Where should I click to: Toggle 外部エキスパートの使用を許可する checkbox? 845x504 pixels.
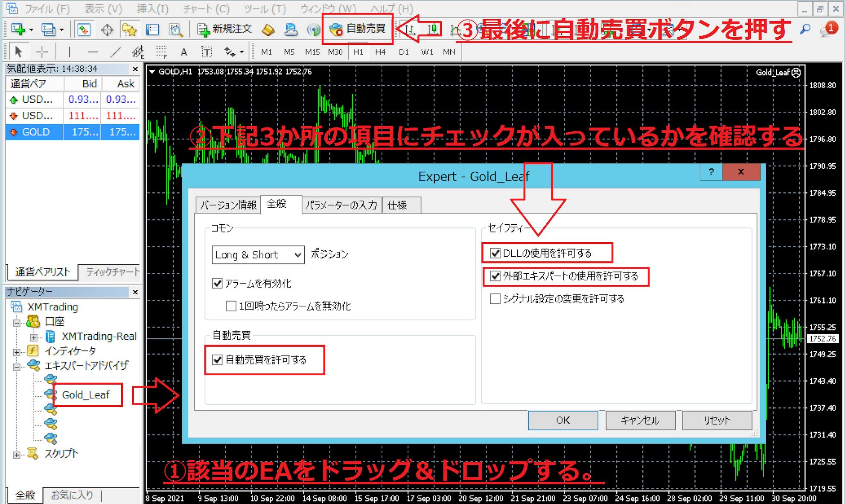point(495,276)
